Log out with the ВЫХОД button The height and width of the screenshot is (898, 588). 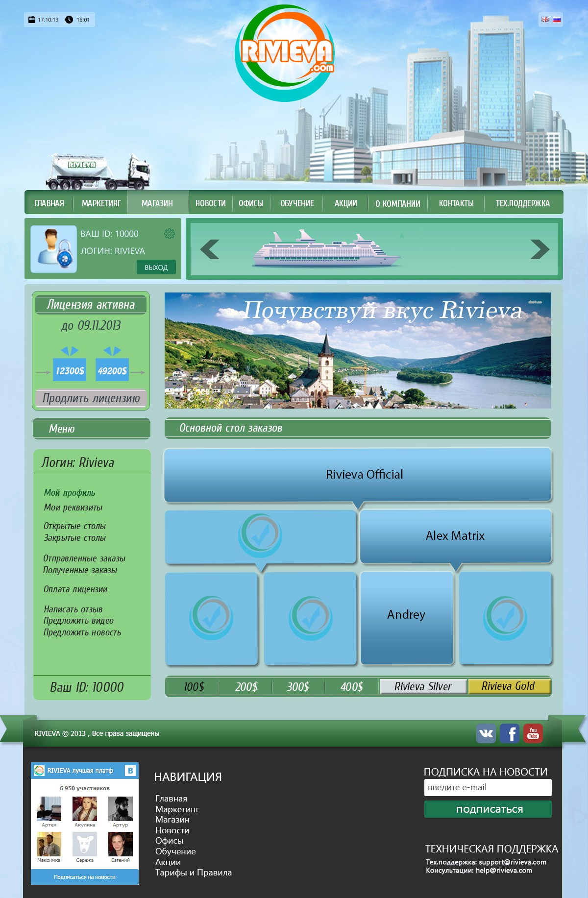coord(156,267)
